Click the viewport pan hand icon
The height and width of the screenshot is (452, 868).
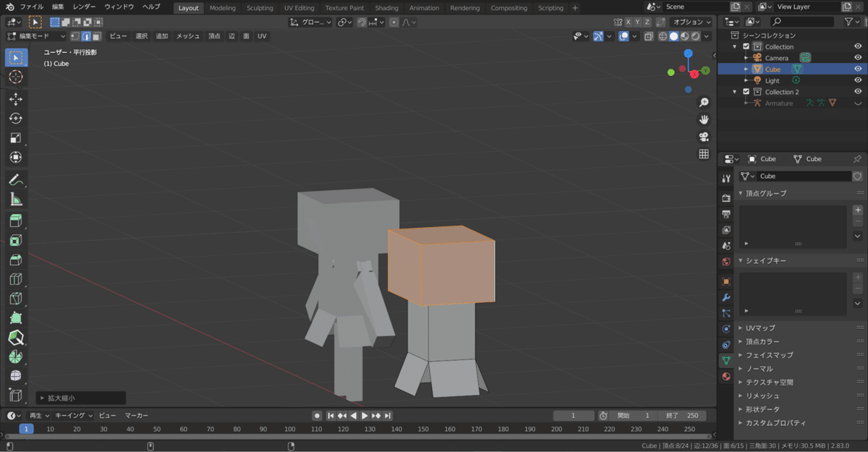[703, 120]
